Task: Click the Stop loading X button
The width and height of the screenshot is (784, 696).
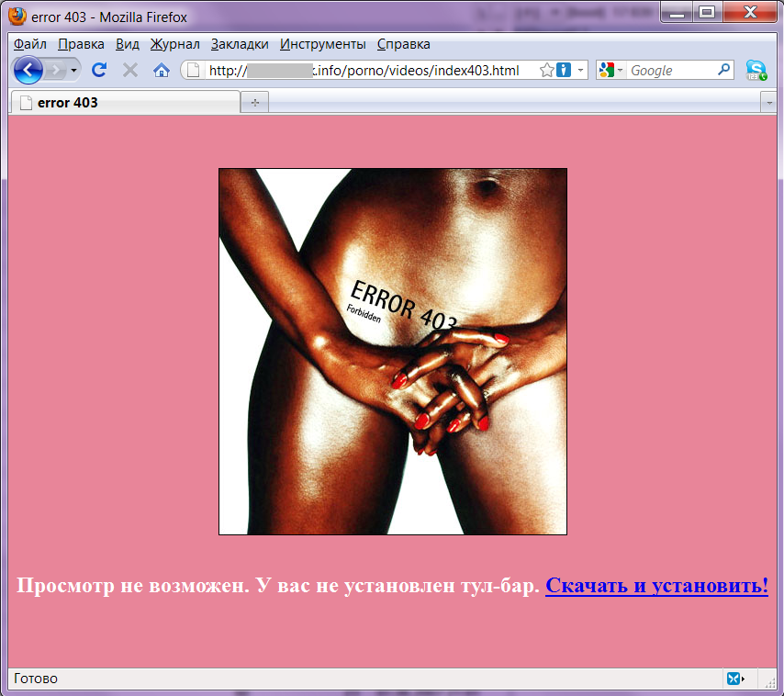Action: tap(129, 70)
